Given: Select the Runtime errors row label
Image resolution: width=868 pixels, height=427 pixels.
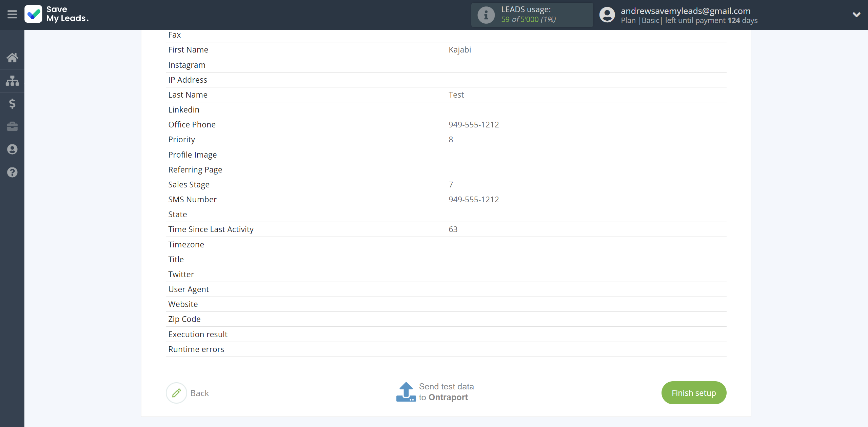Looking at the screenshot, I should [196, 349].
